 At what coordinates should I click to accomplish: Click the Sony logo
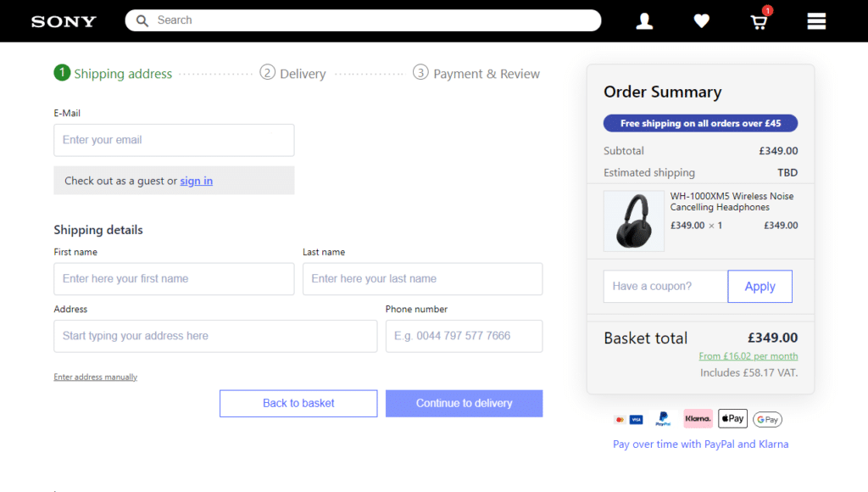coord(64,21)
